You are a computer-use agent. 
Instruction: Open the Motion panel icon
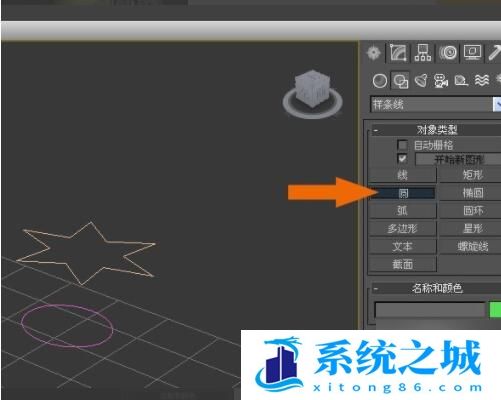[x=448, y=53]
